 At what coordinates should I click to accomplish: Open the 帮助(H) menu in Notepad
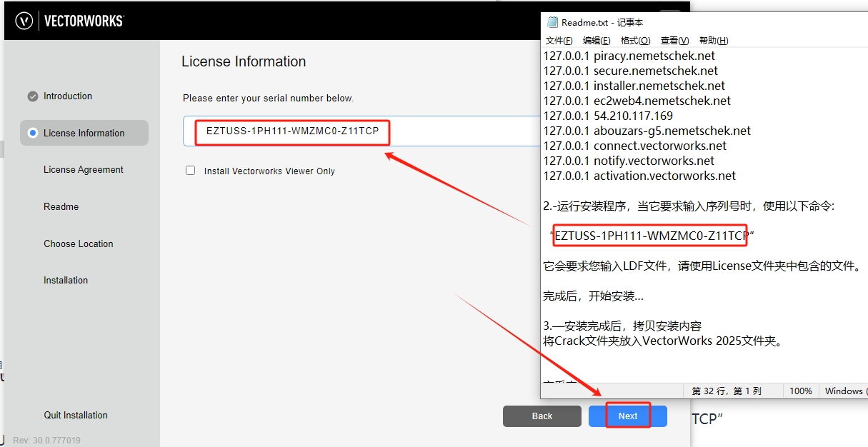[713, 41]
